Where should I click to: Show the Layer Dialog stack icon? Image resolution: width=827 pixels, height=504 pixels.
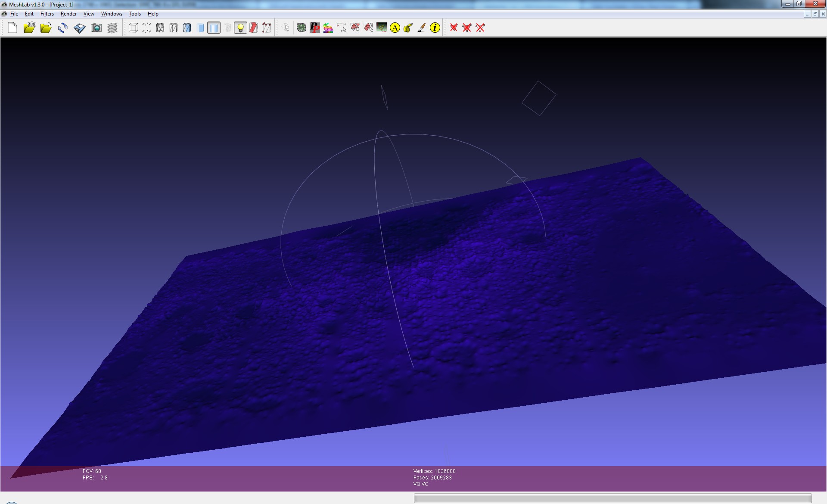112,28
